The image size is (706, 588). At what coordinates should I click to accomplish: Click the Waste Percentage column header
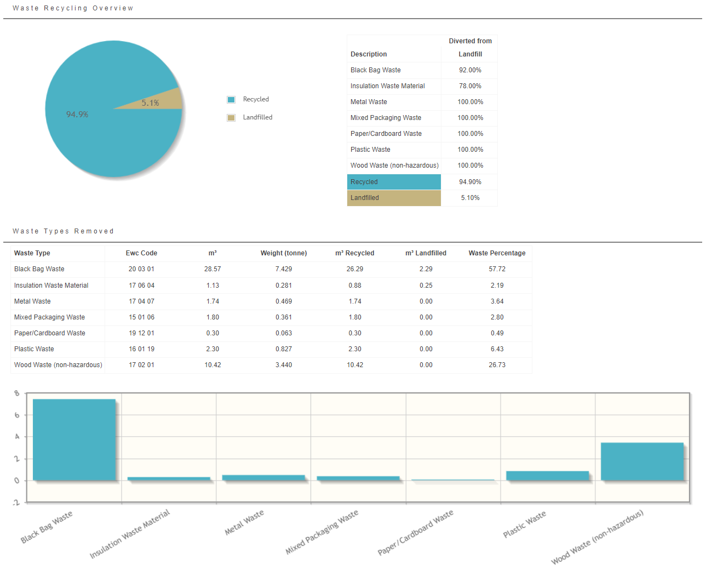[497, 253]
